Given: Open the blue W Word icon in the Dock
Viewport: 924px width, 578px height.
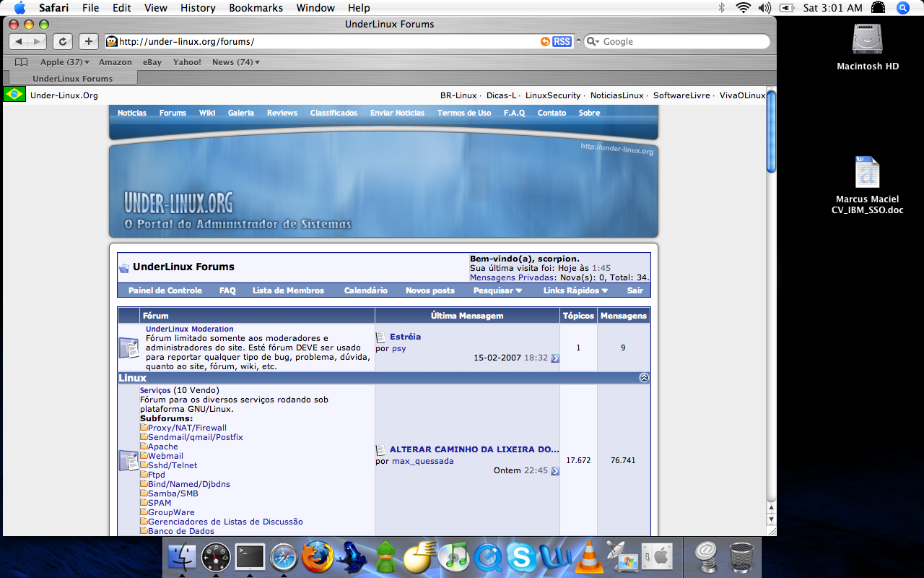Looking at the screenshot, I should click(x=555, y=557).
